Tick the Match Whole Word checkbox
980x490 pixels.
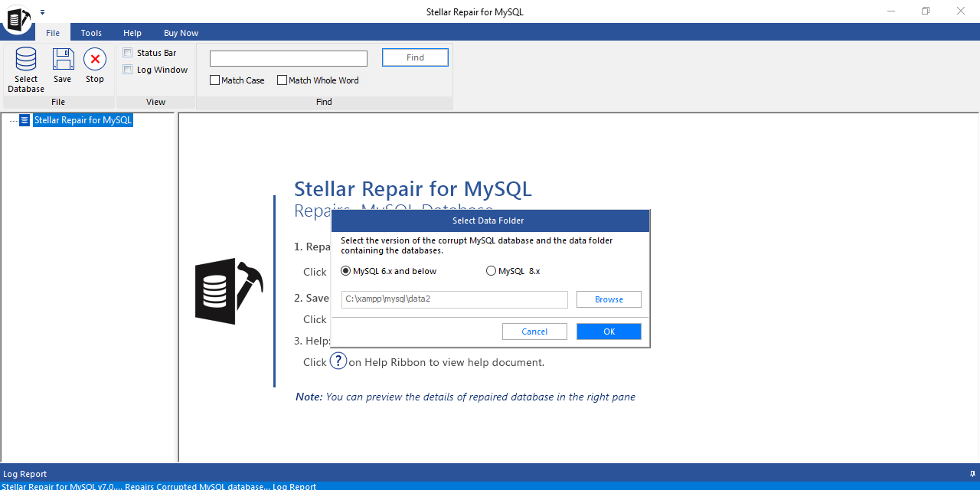pyautogui.click(x=283, y=80)
